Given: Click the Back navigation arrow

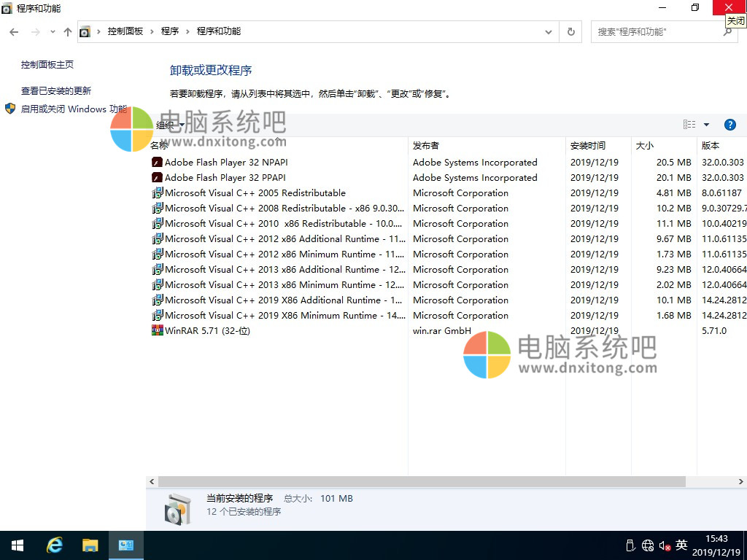Looking at the screenshot, I should pyautogui.click(x=14, y=32).
